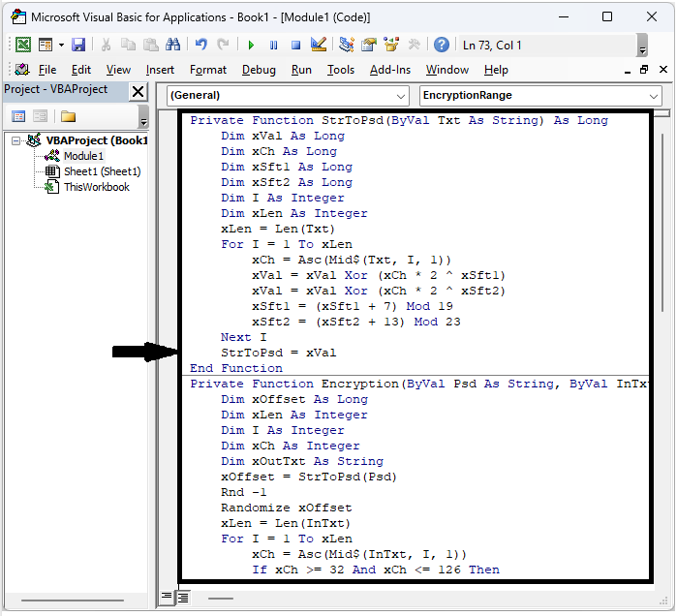Viewport: 677px width, 616px height.
Task: Switch to Procedure View at bottom left
Action: point(167,598)
